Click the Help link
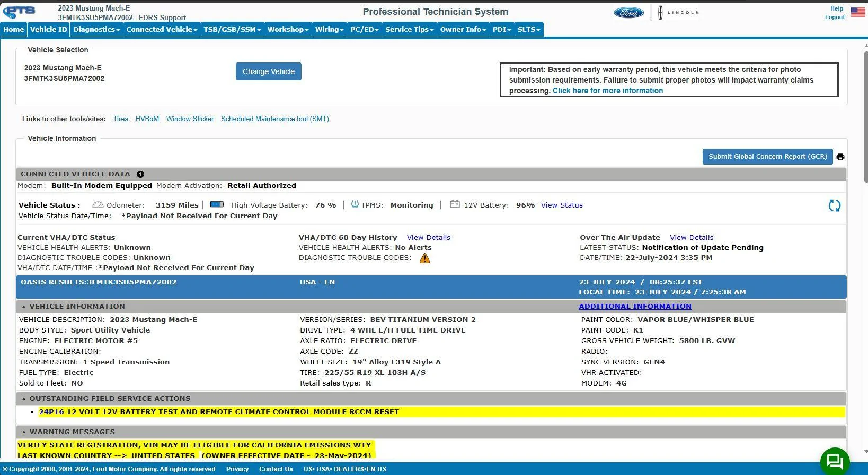The height and width of the screenshot is (475, 868). tap(837, 8)
